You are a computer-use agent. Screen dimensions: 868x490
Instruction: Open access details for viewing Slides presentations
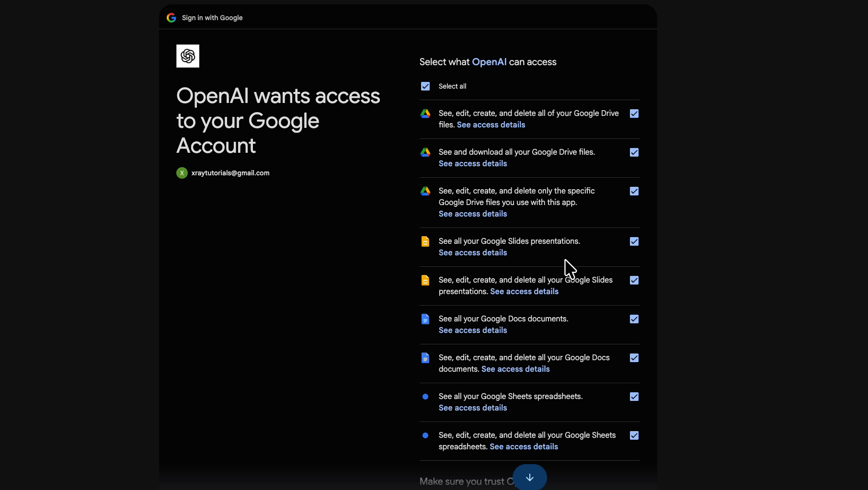click(473, 252)
